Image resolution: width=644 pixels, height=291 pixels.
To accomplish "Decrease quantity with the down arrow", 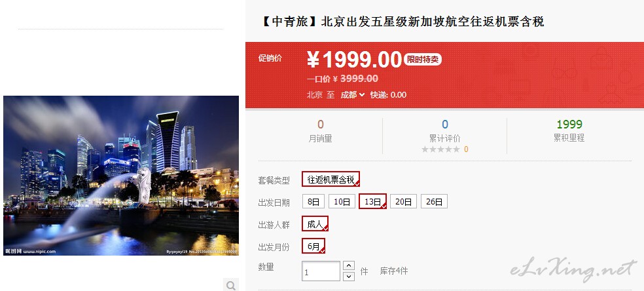I will click(348, 276).
